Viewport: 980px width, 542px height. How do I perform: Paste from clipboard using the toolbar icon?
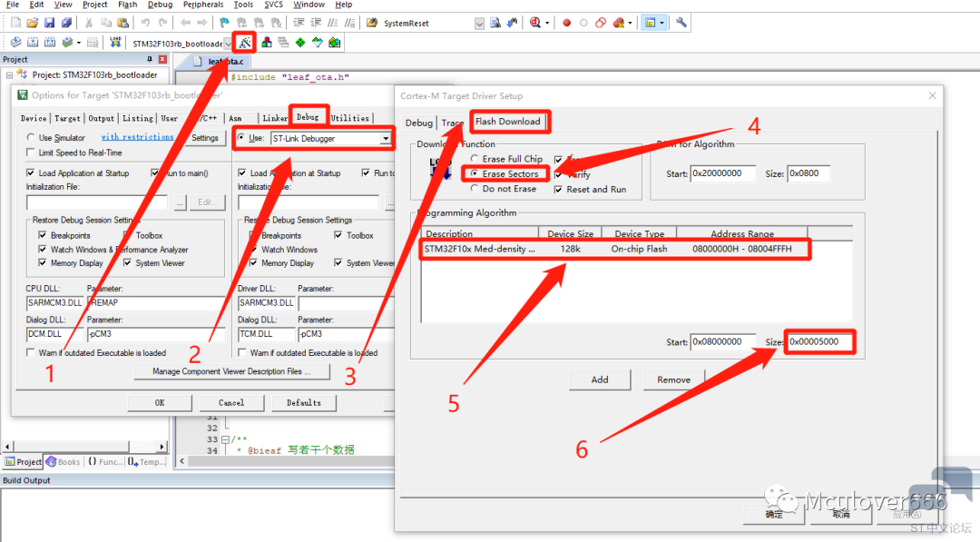click(123, 23)
